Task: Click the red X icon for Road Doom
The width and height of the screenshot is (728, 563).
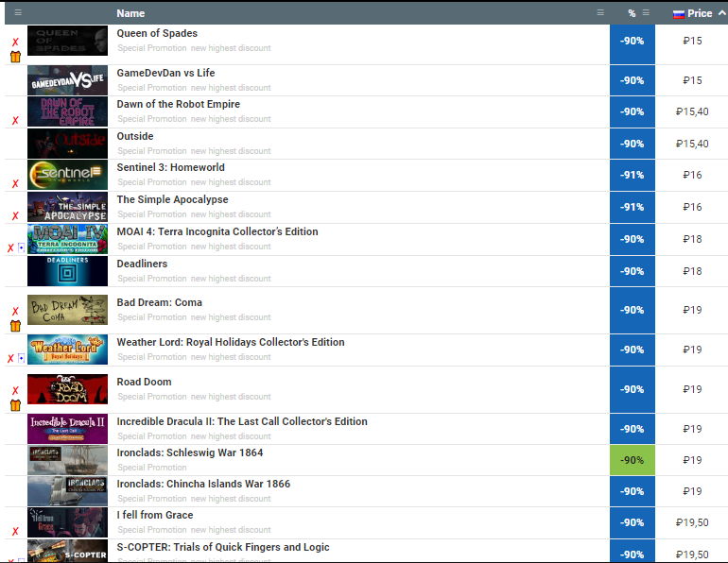Action: 15,390
